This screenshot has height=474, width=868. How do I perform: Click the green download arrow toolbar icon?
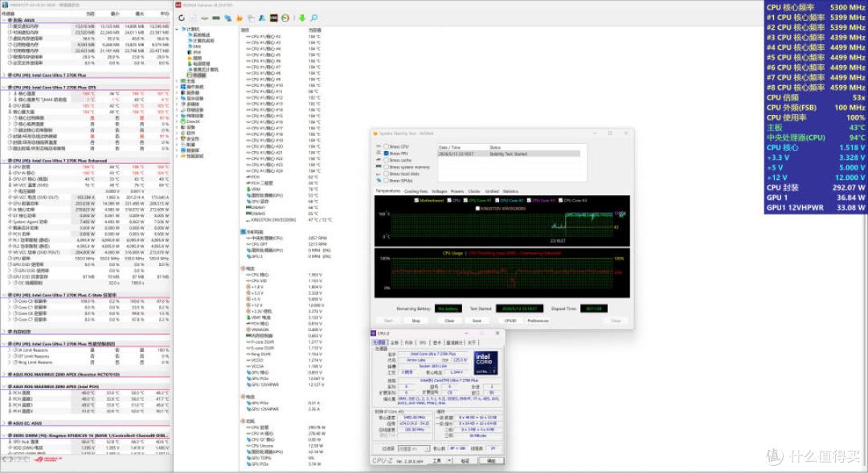[x=302, y=18]
